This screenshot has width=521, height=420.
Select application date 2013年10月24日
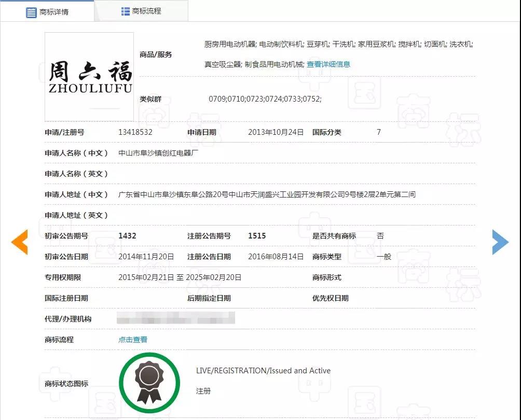coord(276,132)
